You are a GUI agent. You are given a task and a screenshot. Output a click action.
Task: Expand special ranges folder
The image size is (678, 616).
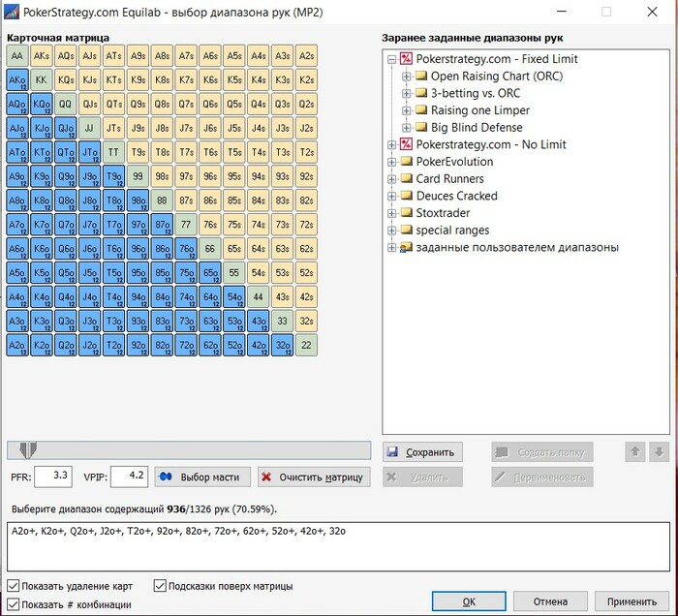tap(391, 231)
